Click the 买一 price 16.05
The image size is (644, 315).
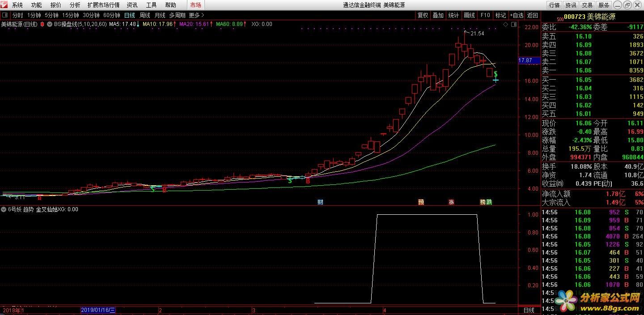tap(583, 80)
